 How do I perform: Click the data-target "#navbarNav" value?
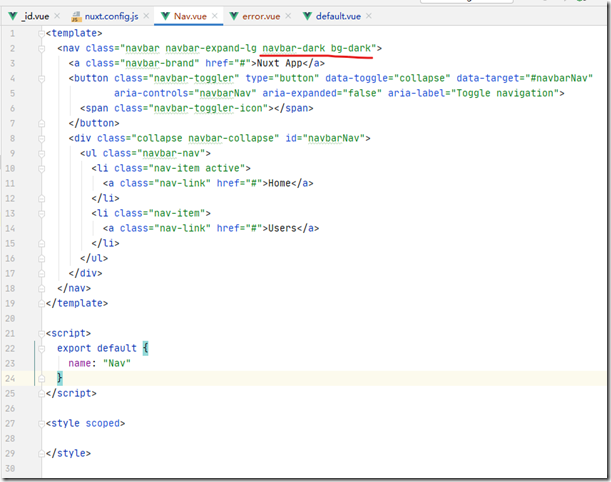coord(558,78)
